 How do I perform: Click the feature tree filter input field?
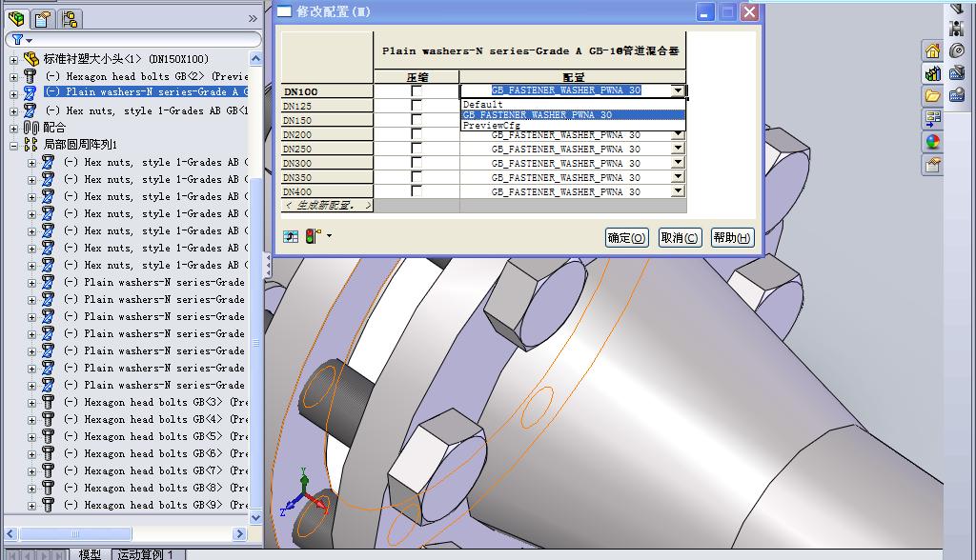133,40
